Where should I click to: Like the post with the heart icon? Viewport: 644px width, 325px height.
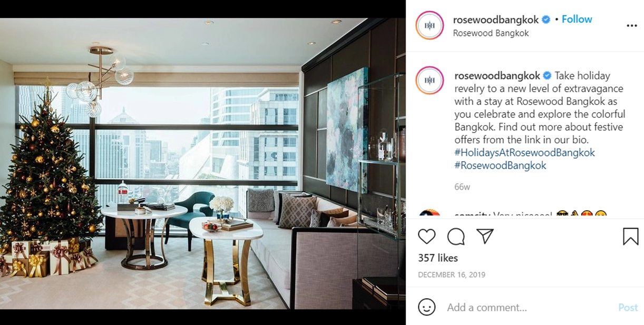tap(427, 237)
